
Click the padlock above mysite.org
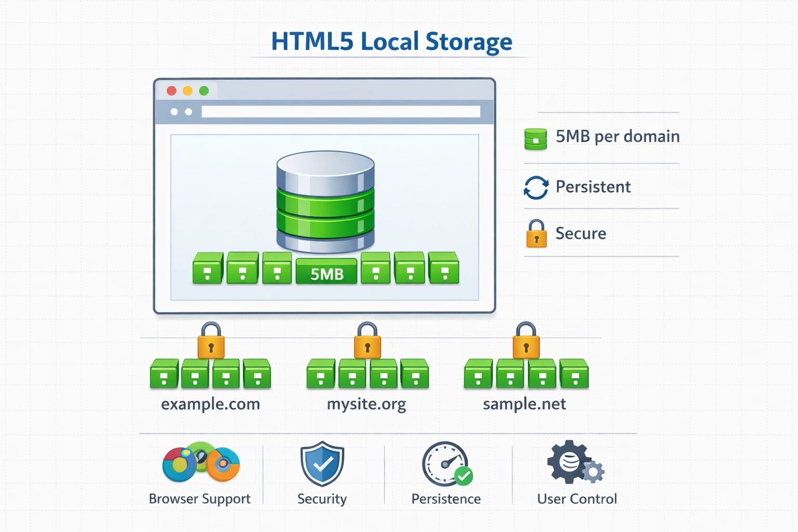[x=367, y=342]
